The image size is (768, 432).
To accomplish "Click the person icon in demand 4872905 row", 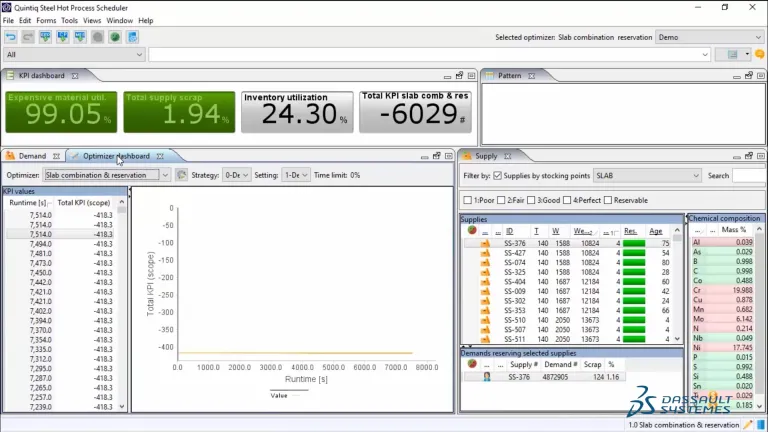I will tap(486, 377).
